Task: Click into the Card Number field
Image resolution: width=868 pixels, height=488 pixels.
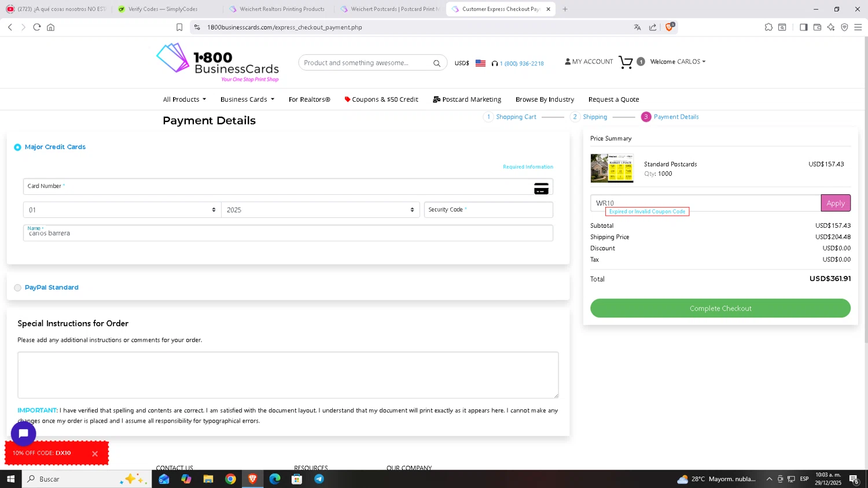Action: pos(288,186)
